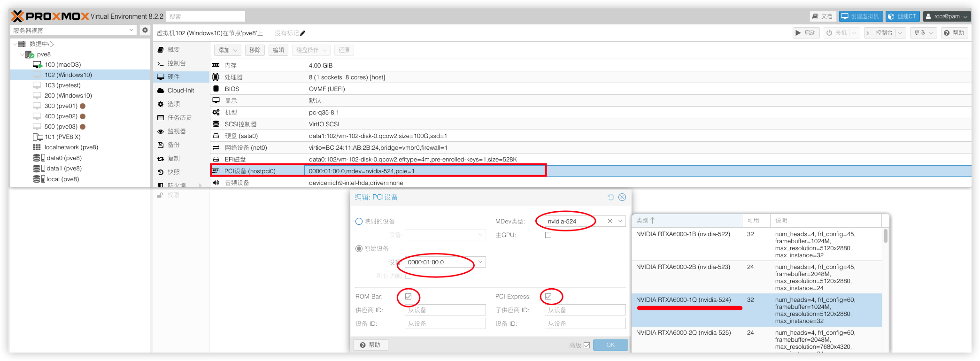Viewport: 980px width, 361px height.
Task: Click the 101 (PVE8.X) template icon
Action: point(38,137)
